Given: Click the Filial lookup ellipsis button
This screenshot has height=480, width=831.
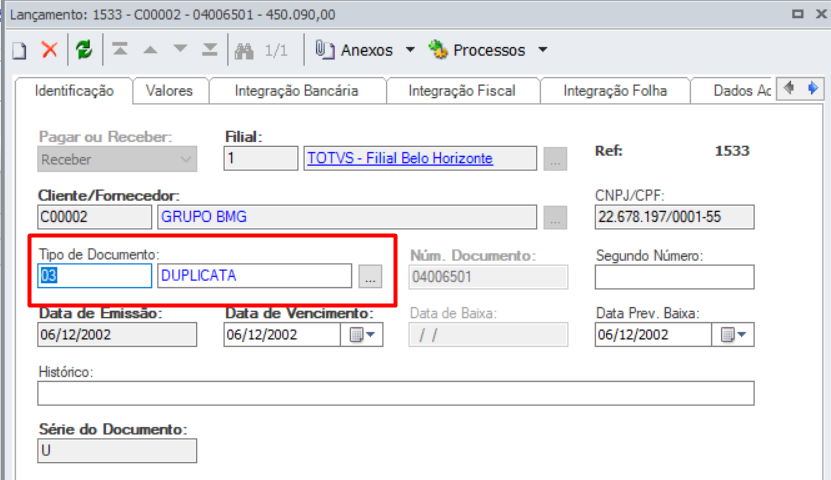Looking at the screenshot, I should tap(555, 159).
